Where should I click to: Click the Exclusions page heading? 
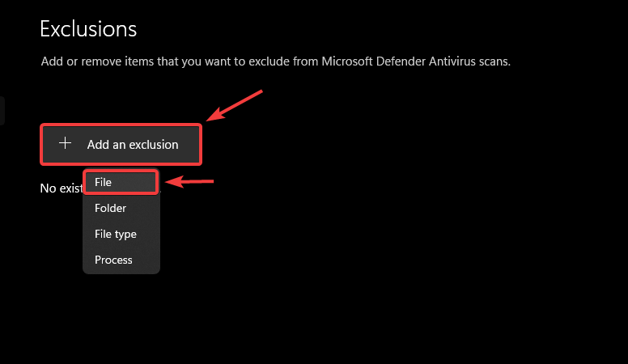88,29
